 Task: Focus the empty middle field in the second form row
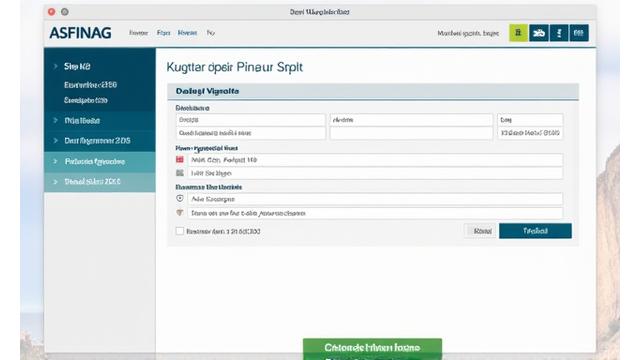coord(411,133)
